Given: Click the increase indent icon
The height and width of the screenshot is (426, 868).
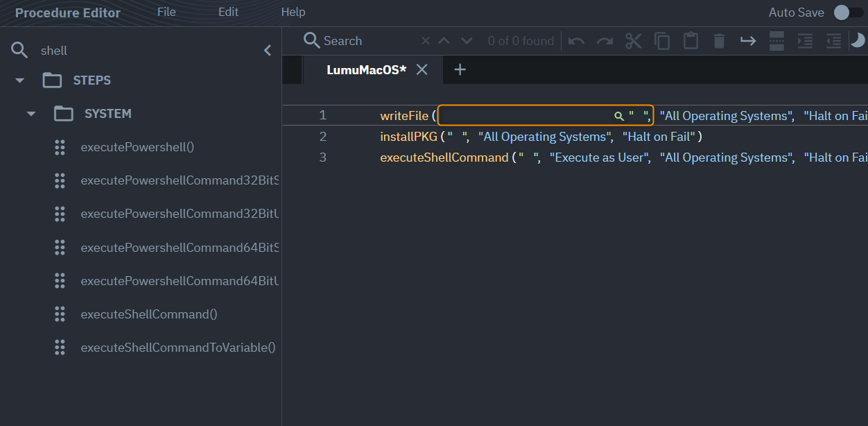Looking at the screenshot, I should tap(805, 41).
